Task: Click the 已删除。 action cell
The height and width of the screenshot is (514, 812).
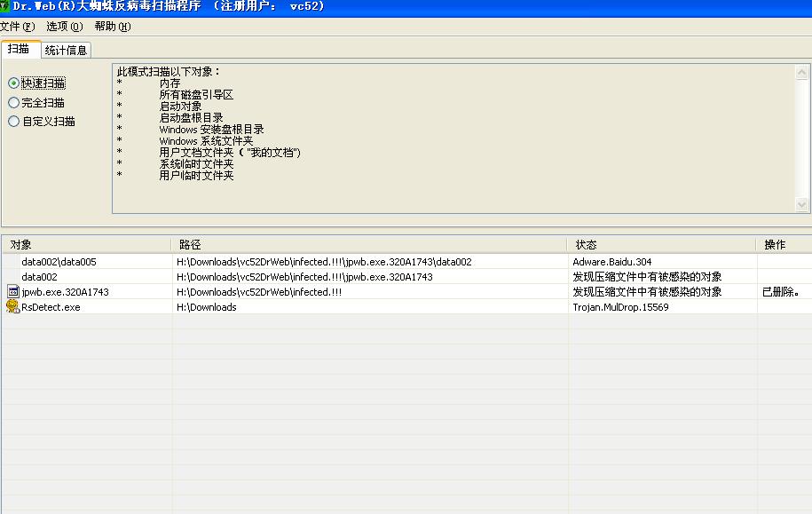Action: 781,292
